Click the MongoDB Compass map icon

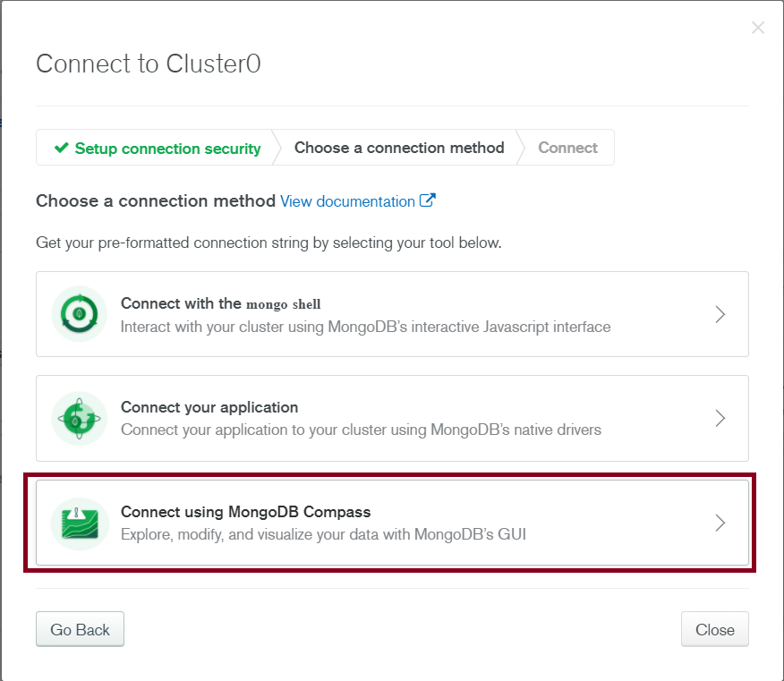80,524
